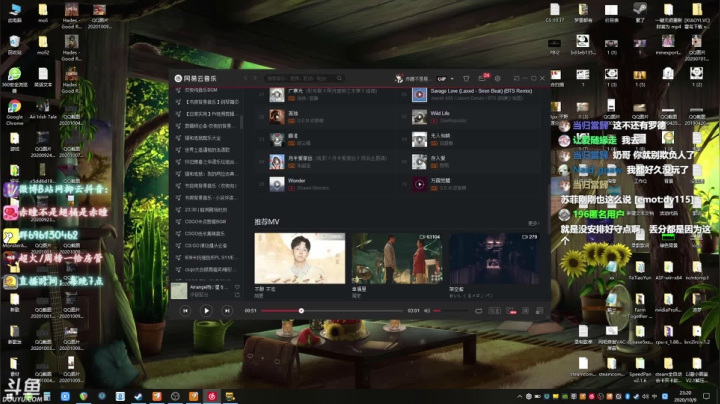
Task: Toggle the loop play mode icon
Action: (x=478, y=311)
